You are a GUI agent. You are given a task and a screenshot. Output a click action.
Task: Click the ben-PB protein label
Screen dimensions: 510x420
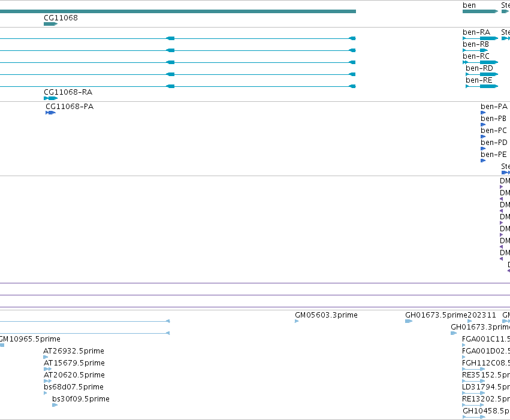pyautogui.click(x=493, y=119)
